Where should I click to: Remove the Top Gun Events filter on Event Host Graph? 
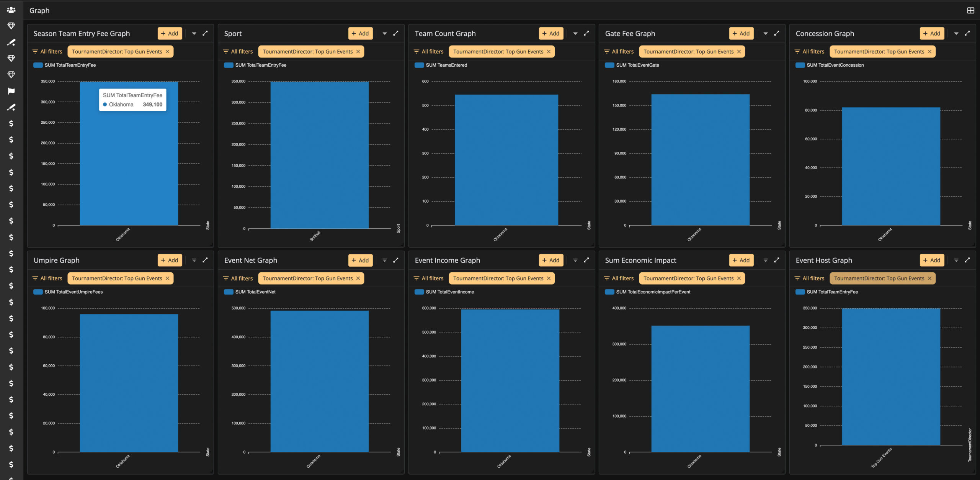point(929,278)
